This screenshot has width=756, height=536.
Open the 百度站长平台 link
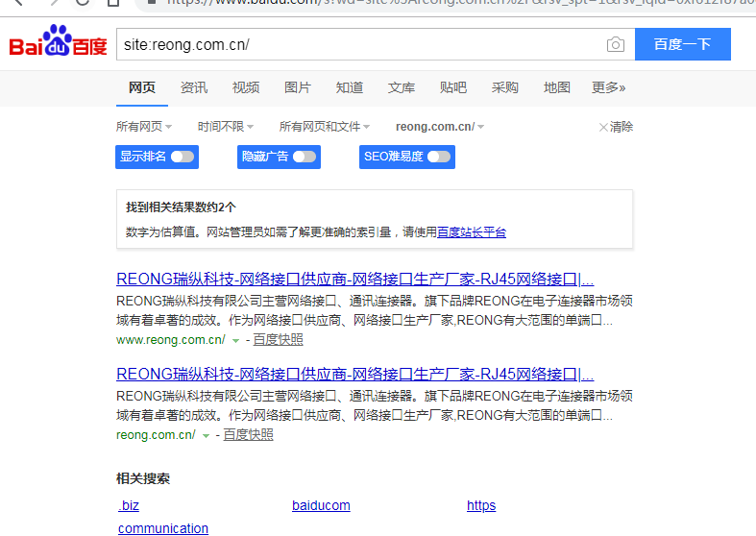pyautogui.click(x=472, y=232)
